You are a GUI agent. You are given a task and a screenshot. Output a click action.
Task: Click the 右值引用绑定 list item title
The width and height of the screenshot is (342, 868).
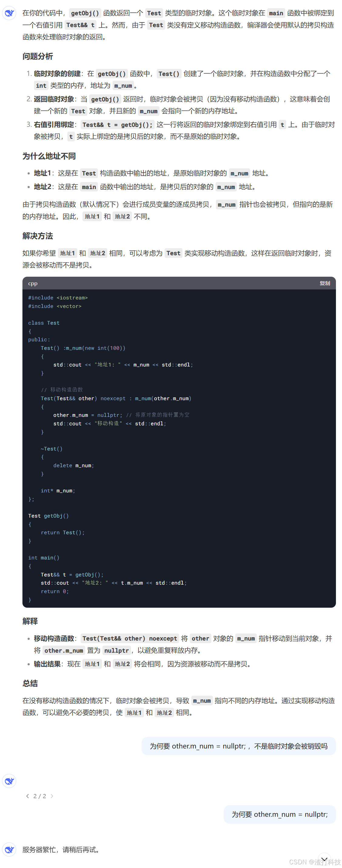click(54, 124)
